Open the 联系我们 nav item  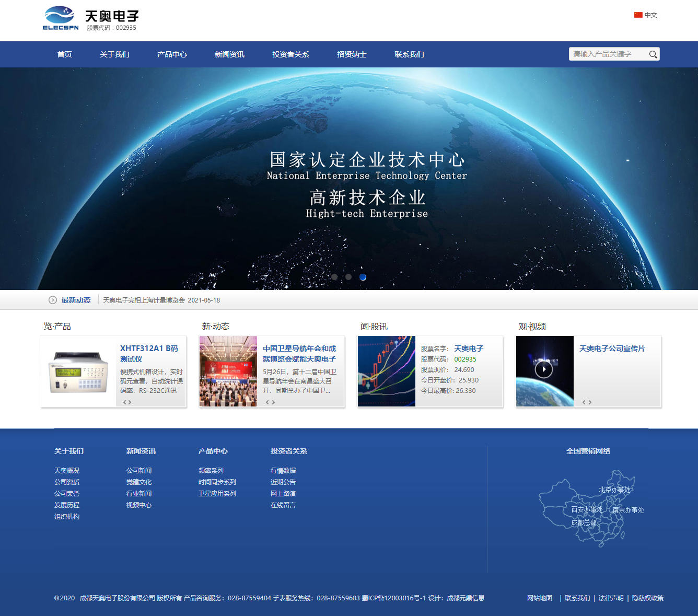(410, 54)
